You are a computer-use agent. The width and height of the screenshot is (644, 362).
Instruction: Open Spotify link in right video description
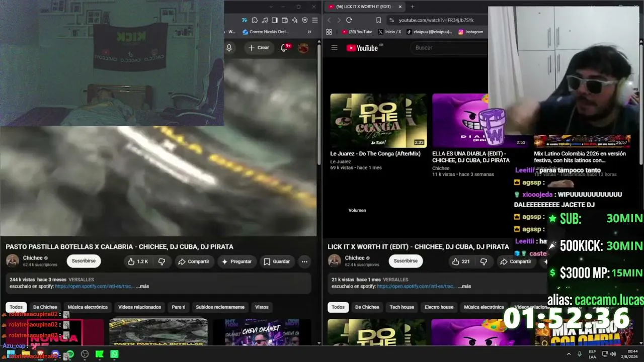(416, 286)
